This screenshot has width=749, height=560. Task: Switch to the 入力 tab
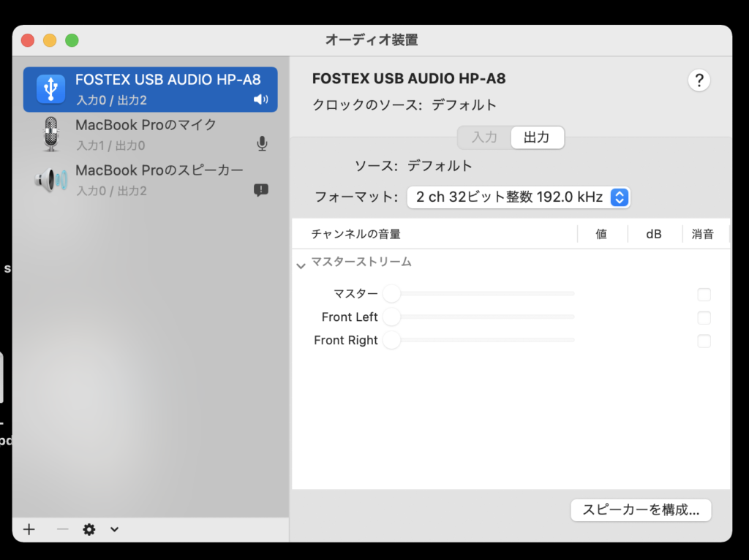click(x=484, y=137)
